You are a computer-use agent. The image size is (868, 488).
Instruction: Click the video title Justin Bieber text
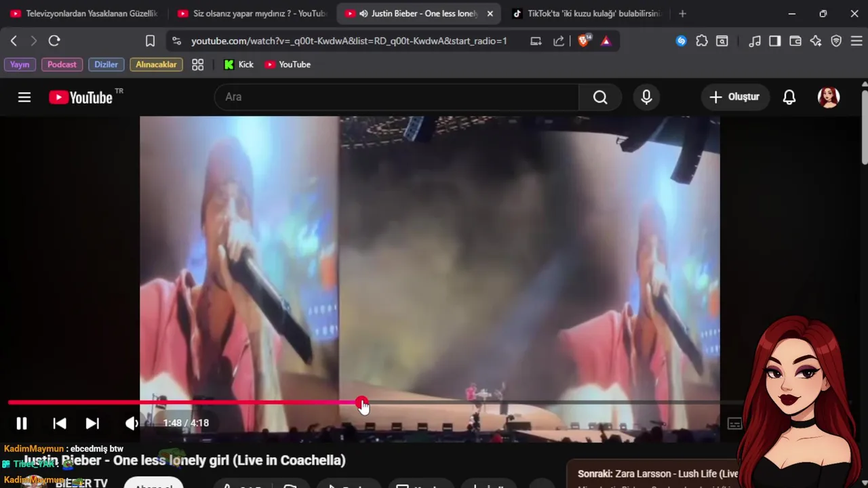click(x=184, y=460)
